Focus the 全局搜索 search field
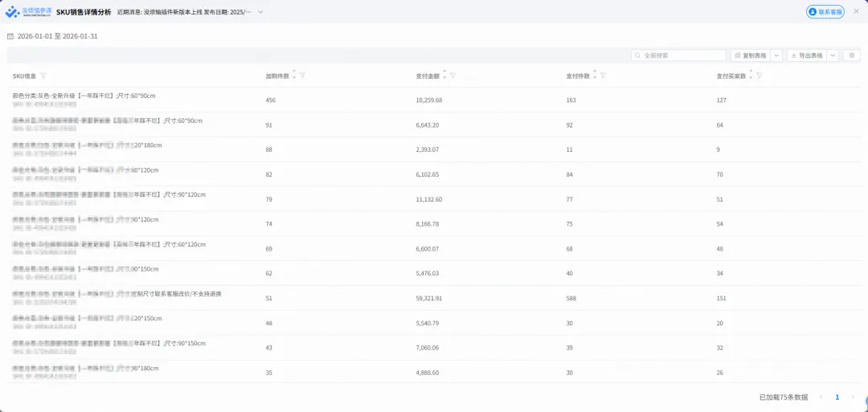 click(x=678, y=55)
